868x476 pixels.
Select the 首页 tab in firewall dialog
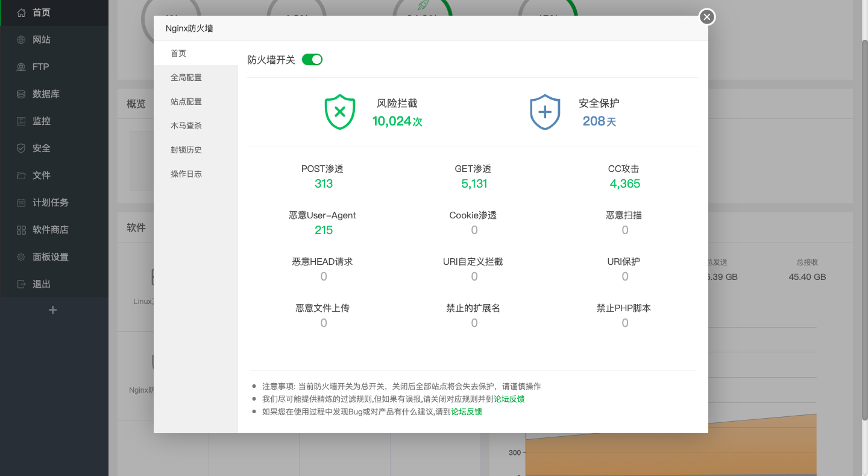coord(196,53)
